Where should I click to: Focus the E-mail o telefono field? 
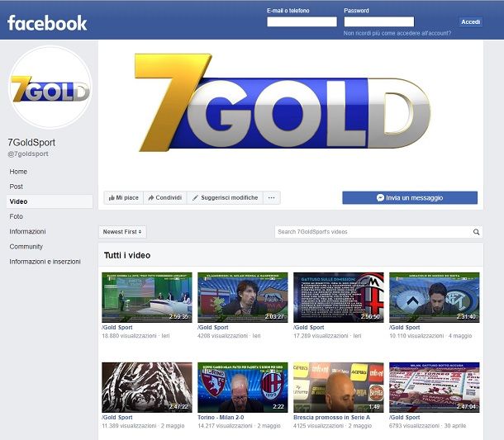click(302, 21)
